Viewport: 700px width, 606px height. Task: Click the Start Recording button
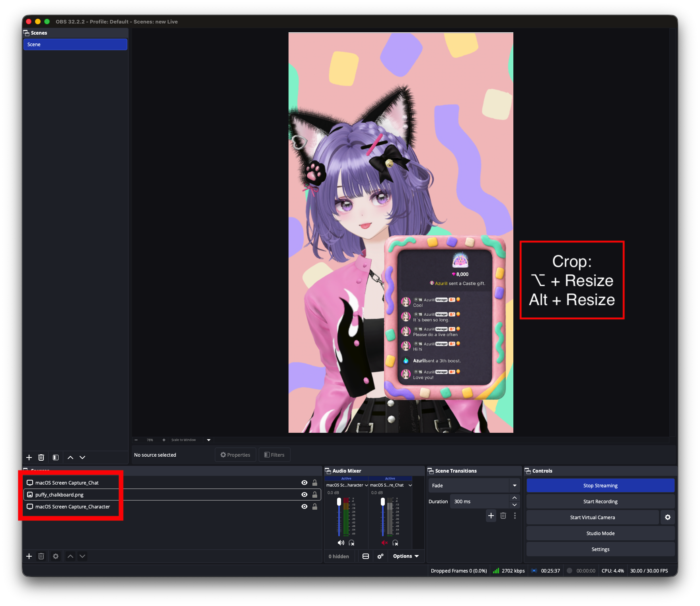coord(601,501)
